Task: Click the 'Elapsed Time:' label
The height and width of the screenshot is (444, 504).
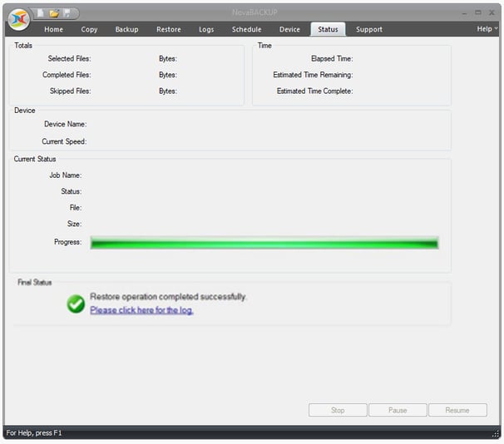Action: pyautogui.click(x=332, y=58)
